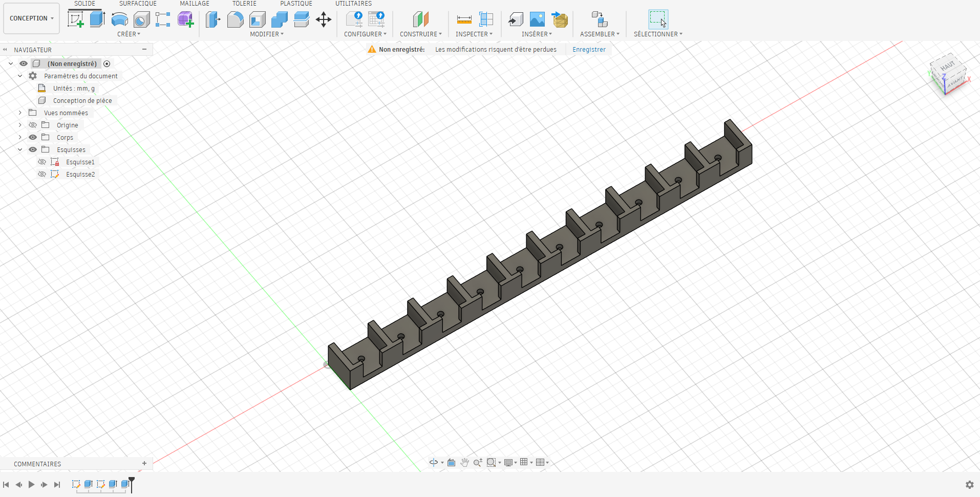Activate the Pan hand tool

[x=464, y=462]
